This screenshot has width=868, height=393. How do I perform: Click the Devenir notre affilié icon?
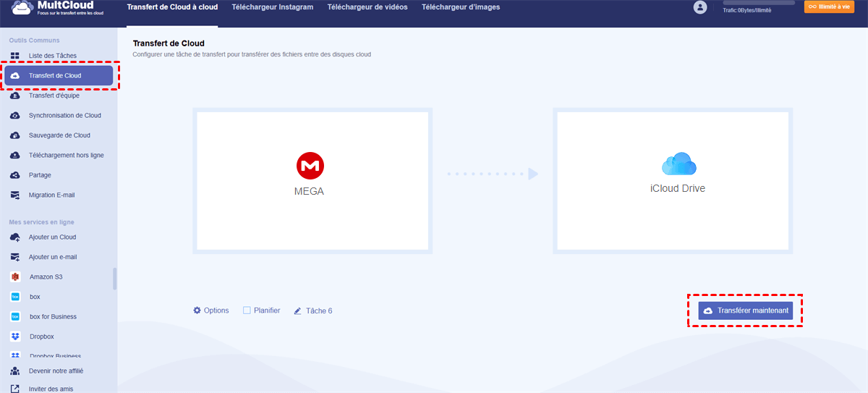[14, 371]
